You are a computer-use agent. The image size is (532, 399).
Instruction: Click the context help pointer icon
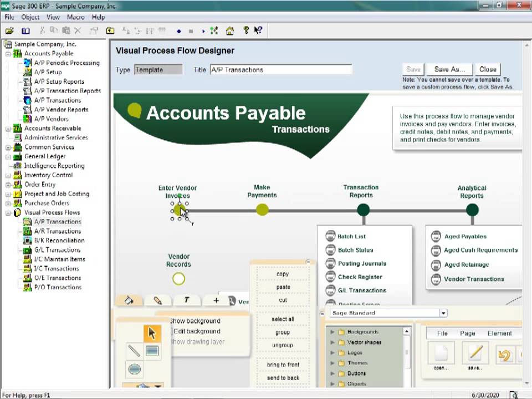[258, 30]
